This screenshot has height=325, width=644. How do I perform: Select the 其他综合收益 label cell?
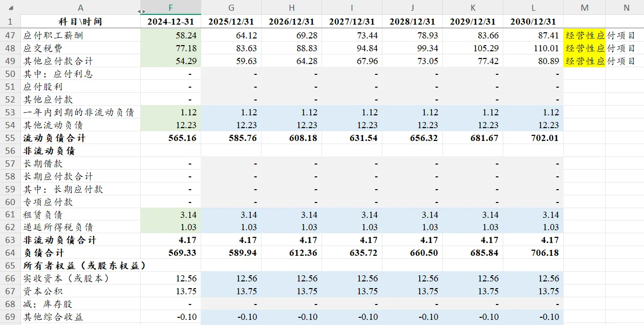pyautogui.click(x=80, y=317)
